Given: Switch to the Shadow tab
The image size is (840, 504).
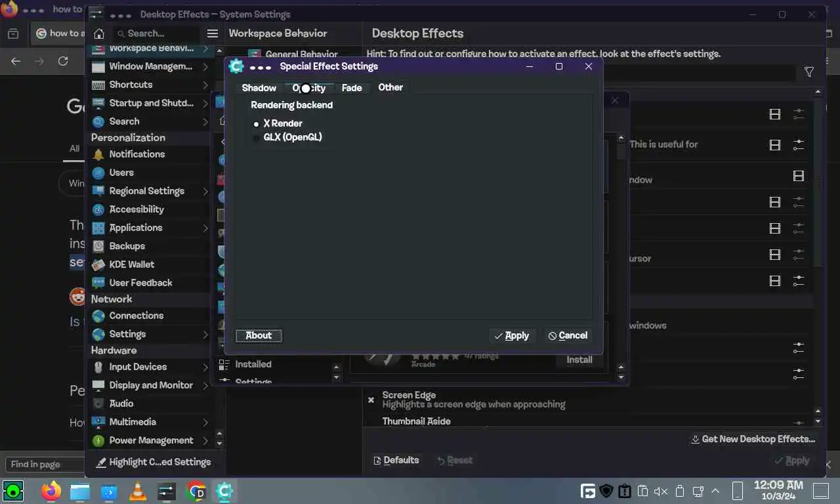Looking at the screenshot, I should tap(259, 88).
